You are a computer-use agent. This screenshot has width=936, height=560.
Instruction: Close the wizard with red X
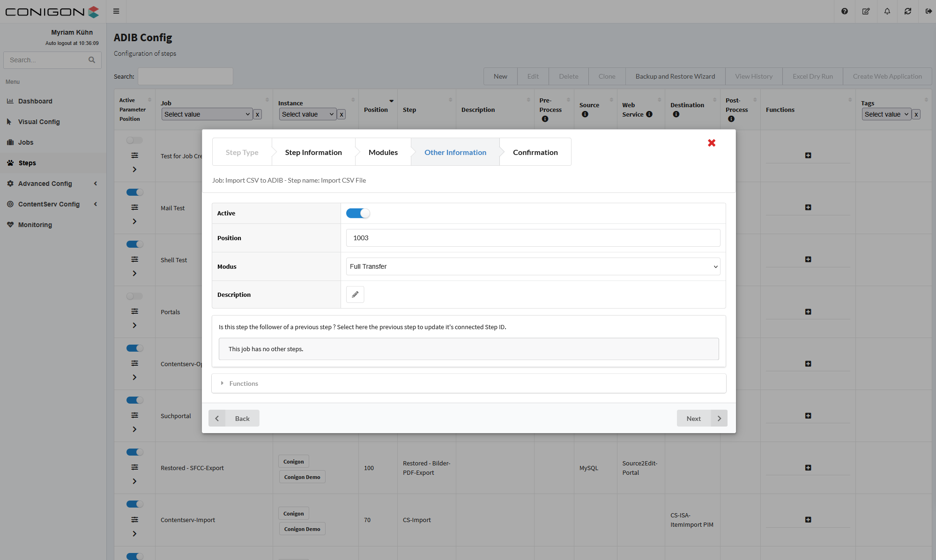coord(712,143)
